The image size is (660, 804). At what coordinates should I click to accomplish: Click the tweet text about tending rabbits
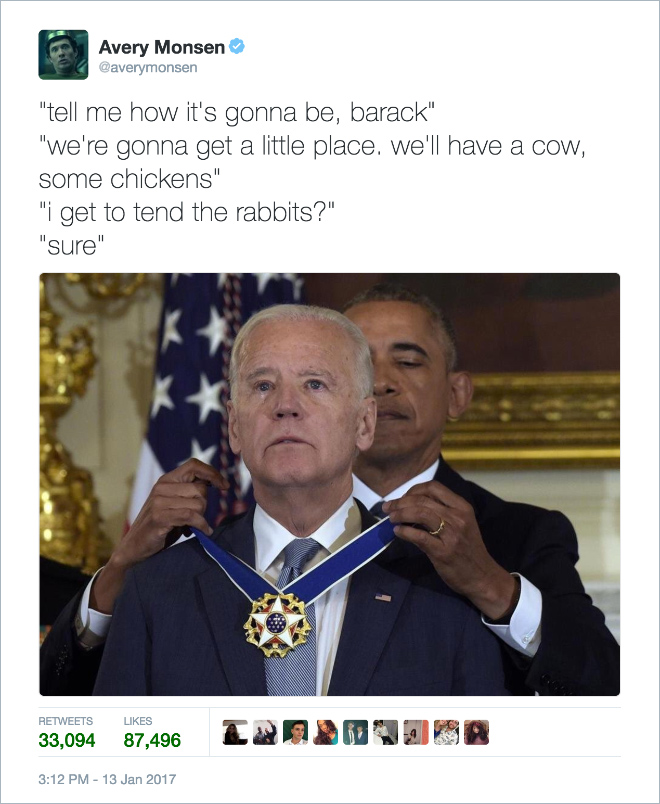(187, 213)
